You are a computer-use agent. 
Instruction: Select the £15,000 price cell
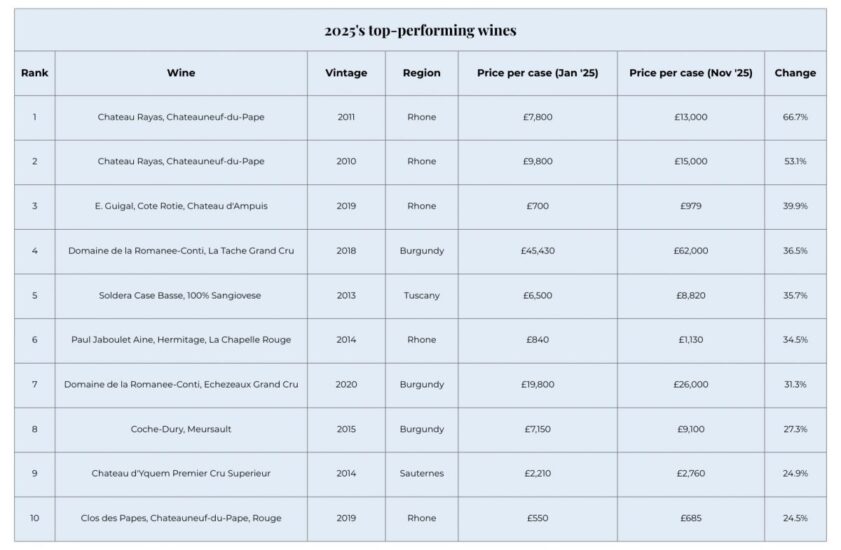(x=690, y=161)
